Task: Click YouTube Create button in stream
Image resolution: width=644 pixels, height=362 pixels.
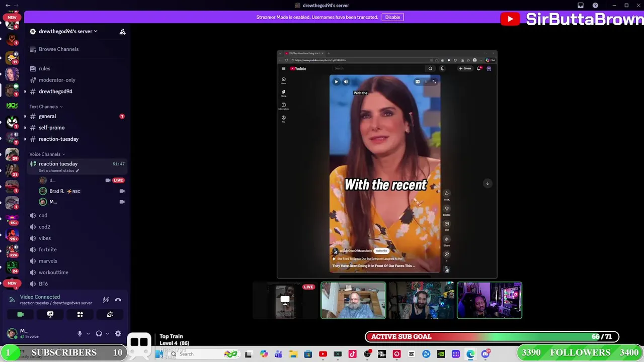Action: tap(465, 68)
